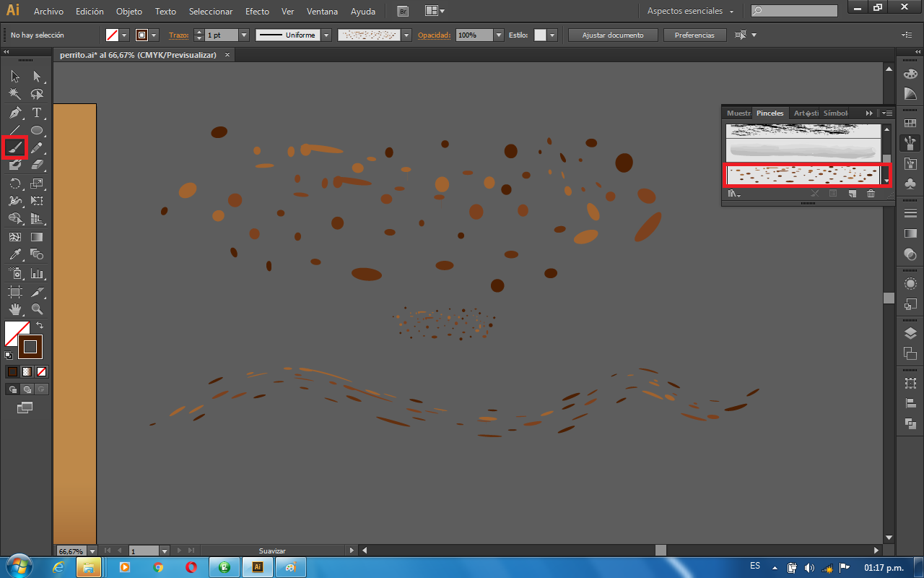
Task: Select the Hand tool
Action: click(15, 309)
